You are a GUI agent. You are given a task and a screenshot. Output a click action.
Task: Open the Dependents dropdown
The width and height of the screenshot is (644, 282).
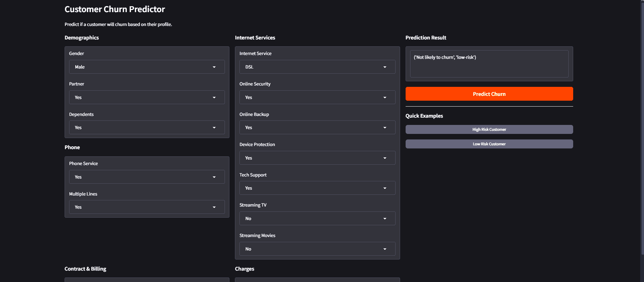coord(147,127)
